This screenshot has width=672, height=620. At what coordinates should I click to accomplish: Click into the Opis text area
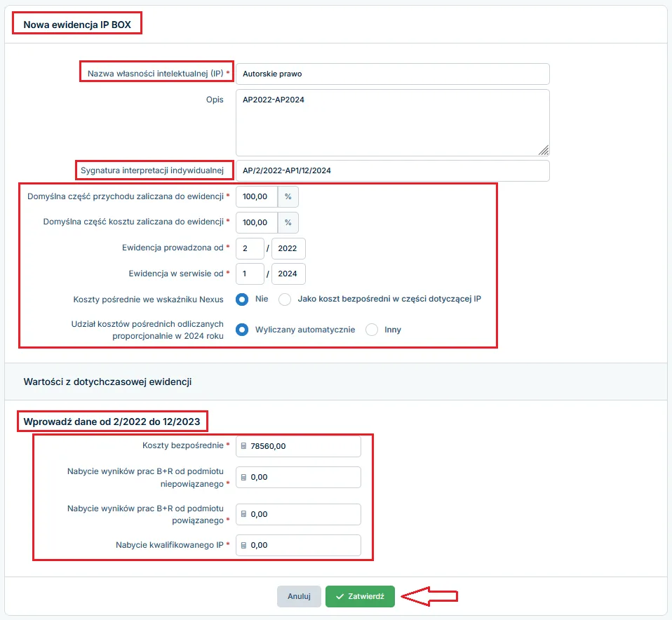point(391,122)
